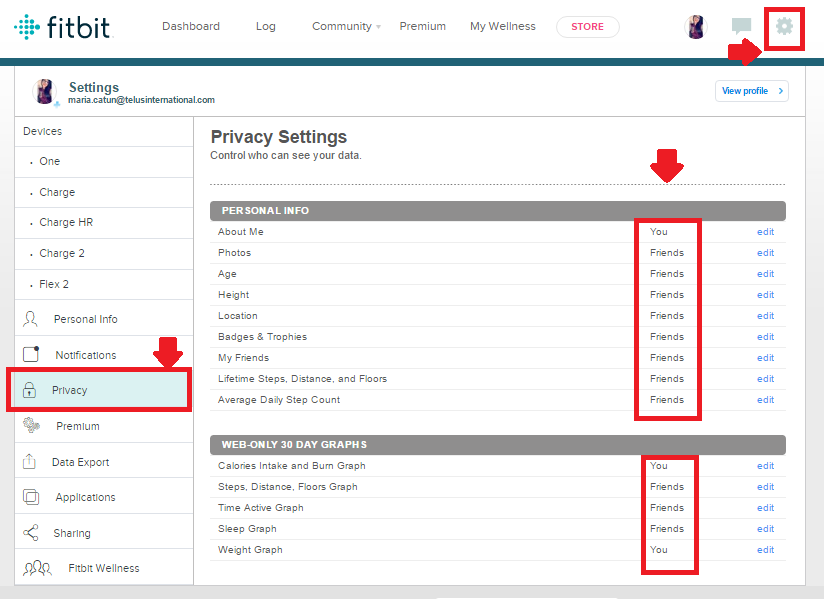
Task: Select the Charge HR device
Action: [x=104, y=223]
